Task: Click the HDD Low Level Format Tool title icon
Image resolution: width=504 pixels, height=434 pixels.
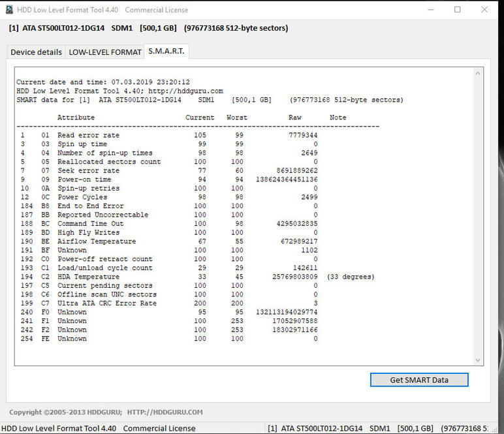Action: point(9,10)
